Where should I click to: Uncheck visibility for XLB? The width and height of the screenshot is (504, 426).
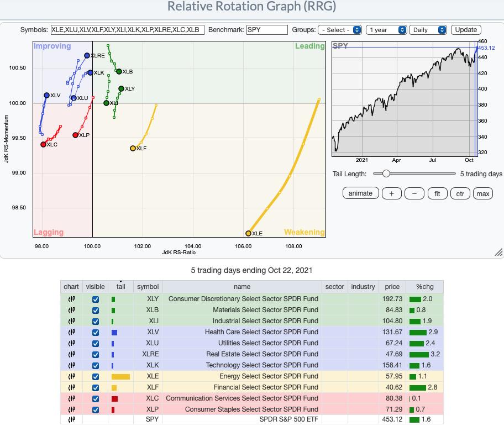point(96,311)
